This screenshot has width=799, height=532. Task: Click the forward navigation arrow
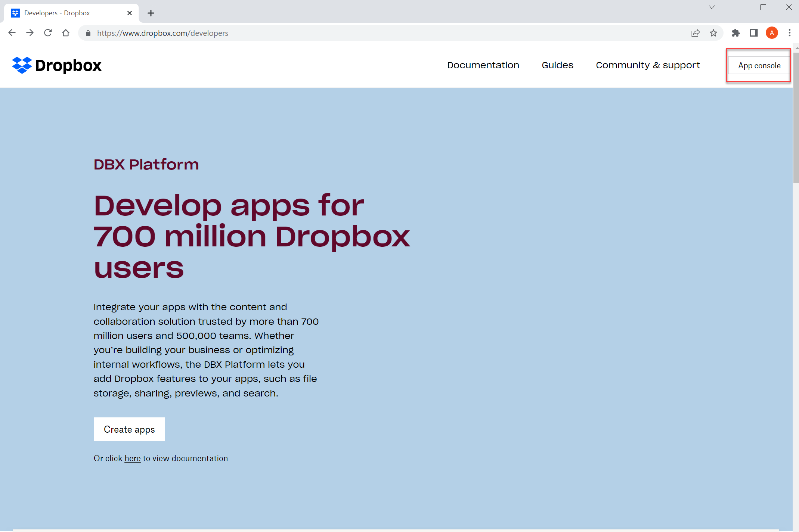click(30, 33)
